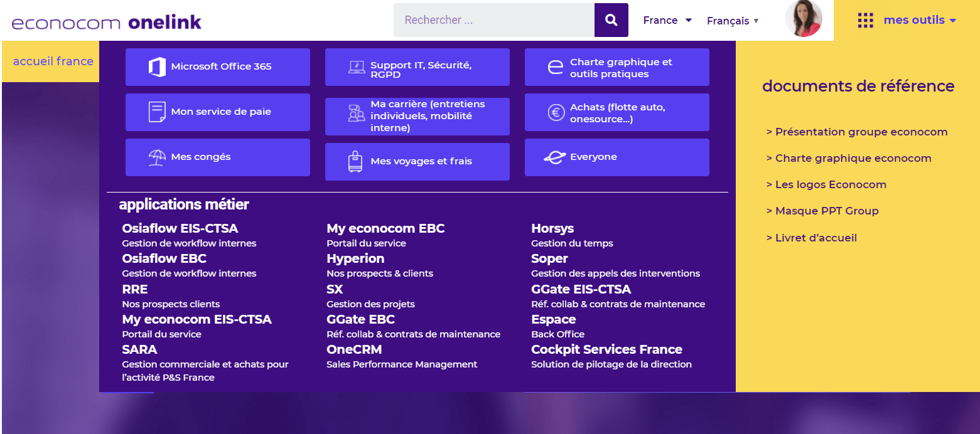980x434 pixels.
Task: Click the user profile photo
Action: click(x=804, y=19)
